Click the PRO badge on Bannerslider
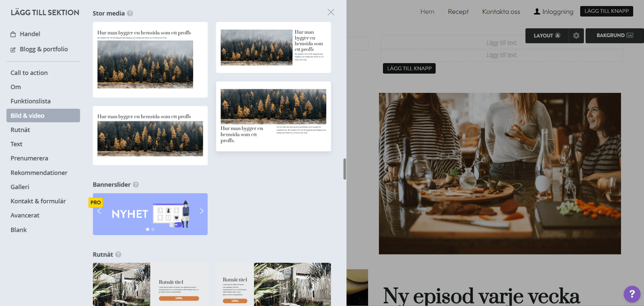Image resolution: width=644 pixels, height=306 pixels. [x=96, y=202]
